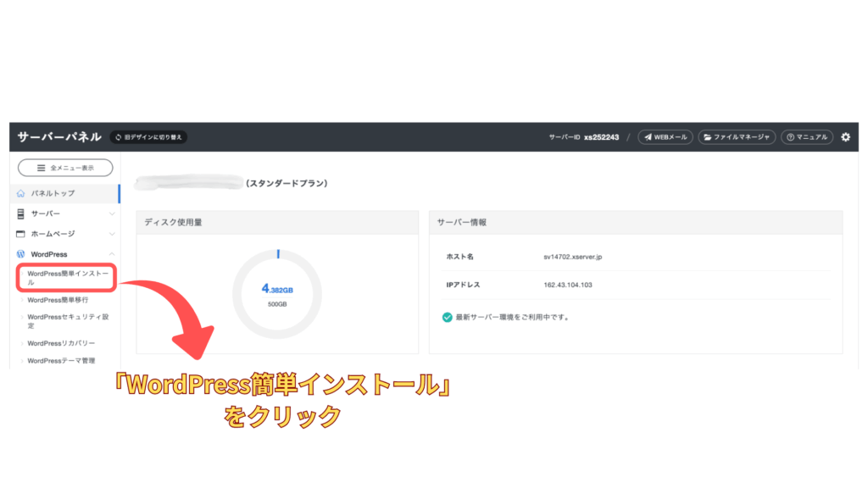Viewport: 868px width, 488px height.
Task: Collapse the WordPress menu chevron
Action: pos(112,254)
